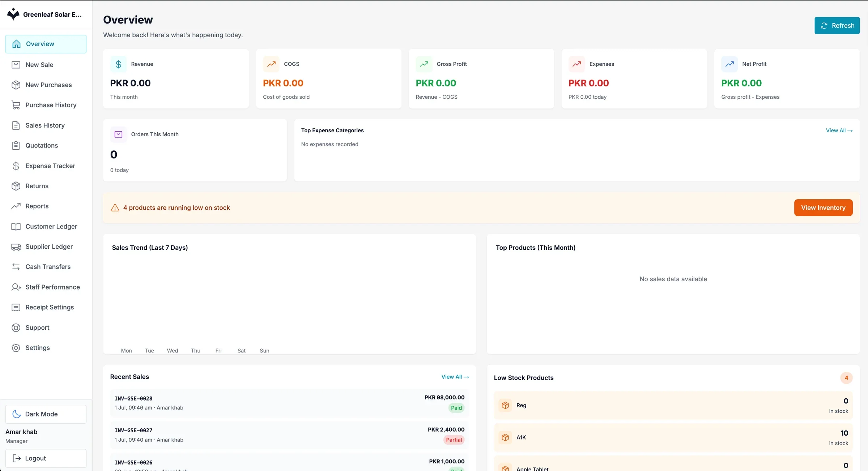Open Customer Ledger
This screenshot has width=868, height=471.
tap(46, 227)
